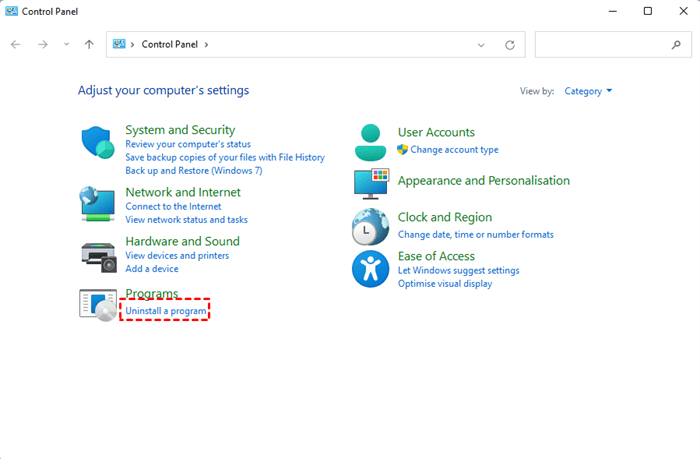
Task: Open the Programs category icon
Action: coord(99,303)
